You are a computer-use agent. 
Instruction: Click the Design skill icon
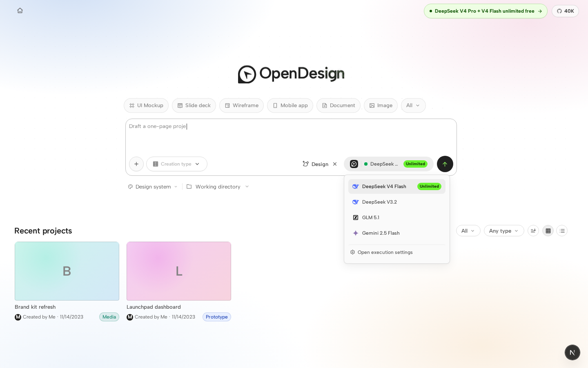[x=305, y=164]
